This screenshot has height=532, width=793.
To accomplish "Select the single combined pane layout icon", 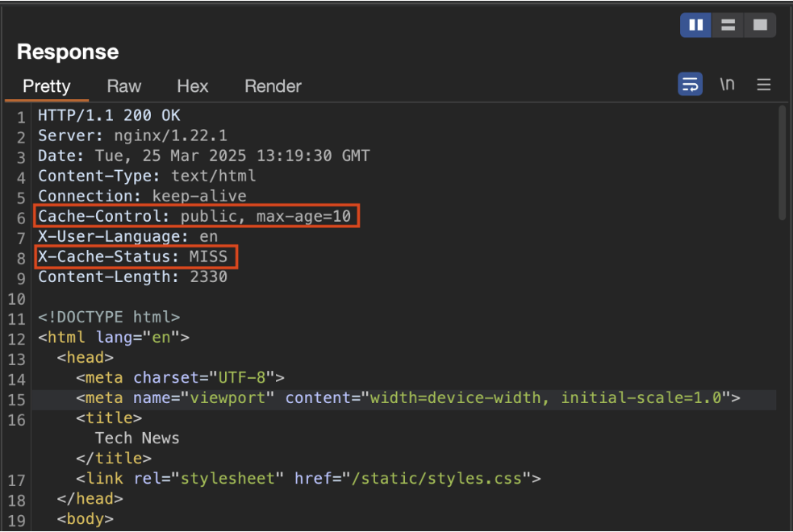I will pyautogui.click(x=759, y=25).
